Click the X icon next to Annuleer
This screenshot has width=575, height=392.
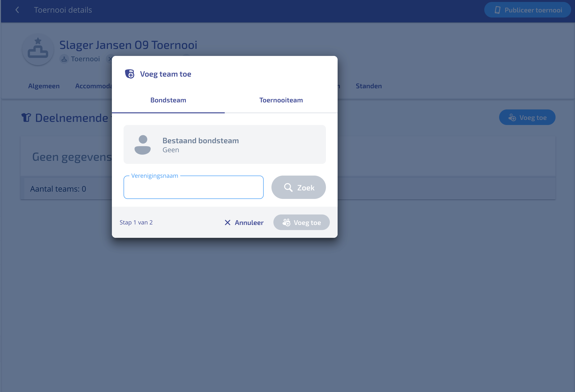227,223
